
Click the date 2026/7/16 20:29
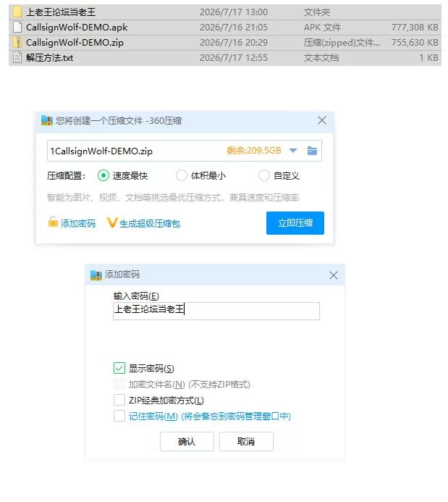[x=234, y=42]
